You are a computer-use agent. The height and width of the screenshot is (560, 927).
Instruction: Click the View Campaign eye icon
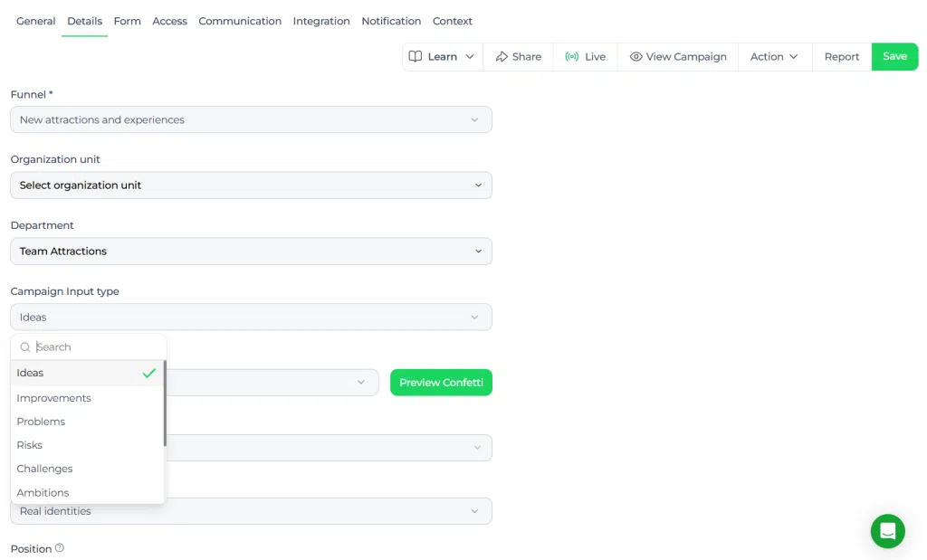[x=636, y=57]
